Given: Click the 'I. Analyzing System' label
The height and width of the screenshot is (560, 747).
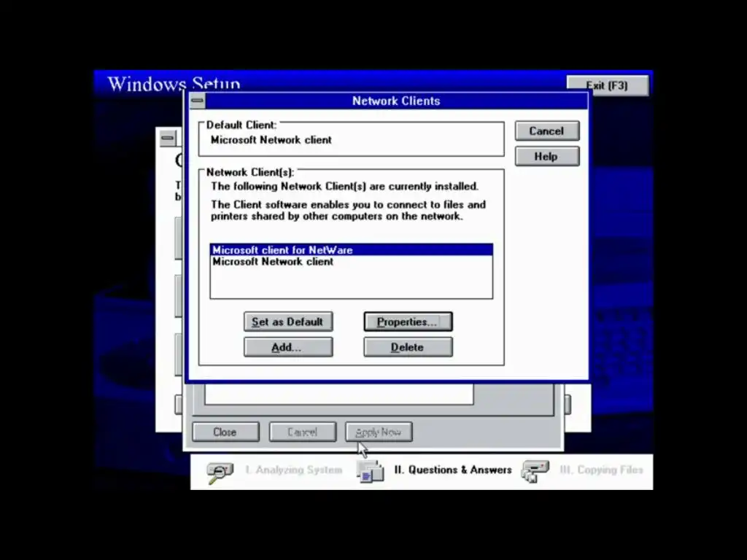Looking at the screenshot, I should (293, 470).
